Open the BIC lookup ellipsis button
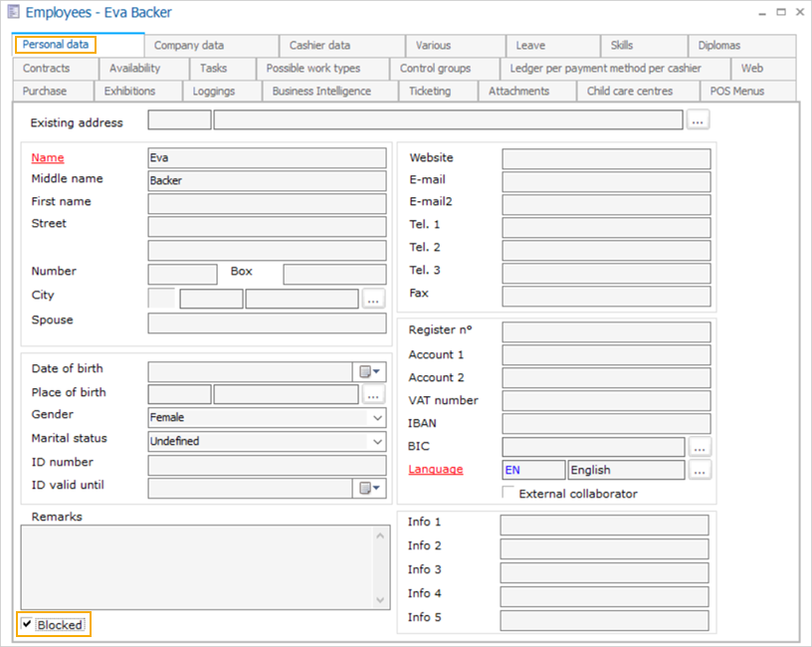This screenshot has width=812, height=647. pos(700,447)
